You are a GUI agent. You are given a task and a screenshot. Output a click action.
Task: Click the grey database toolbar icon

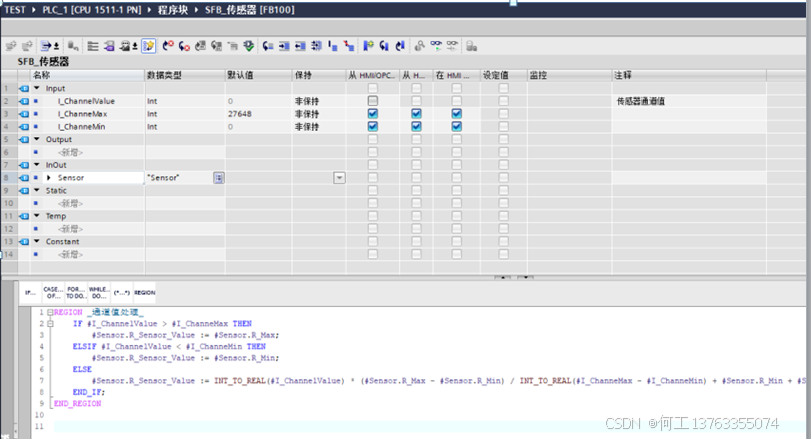(x=73, y=46)
